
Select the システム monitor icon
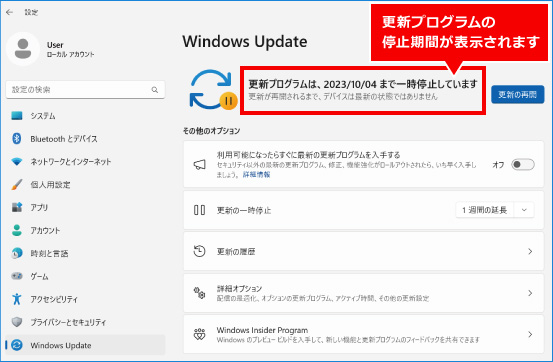17,116
